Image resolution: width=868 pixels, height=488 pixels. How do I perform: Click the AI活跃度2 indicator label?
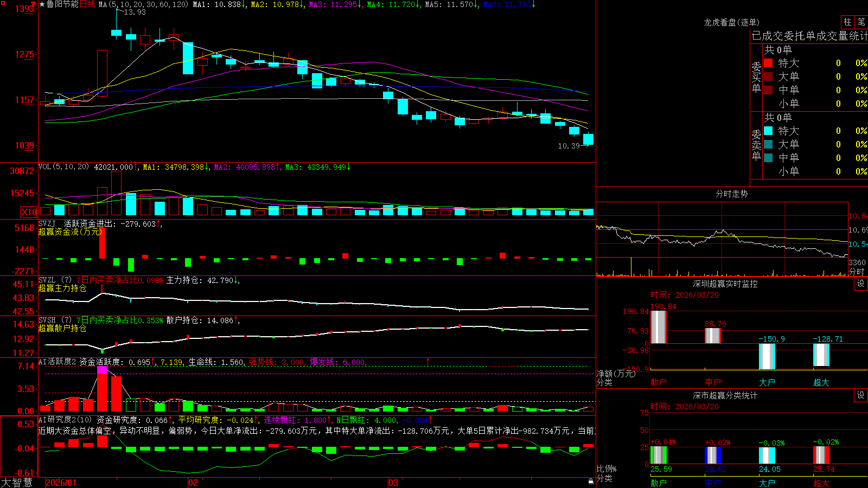tap(57, 362)
